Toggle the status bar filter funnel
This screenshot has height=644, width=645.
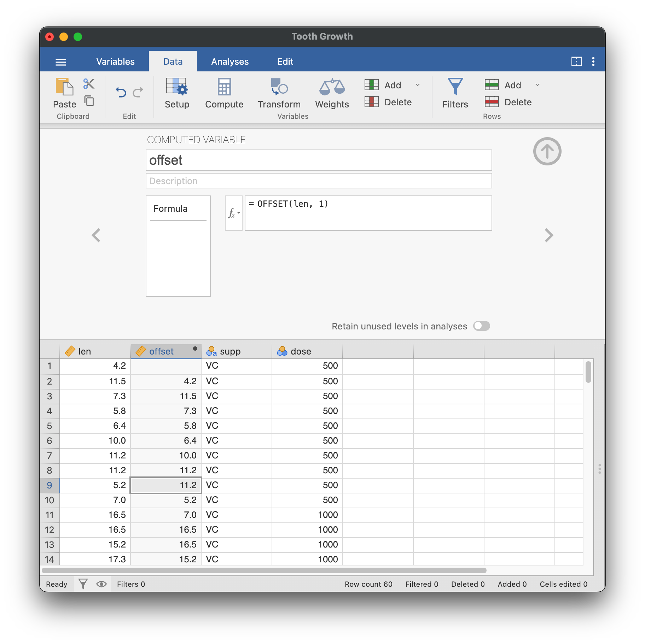(x=83, y=584)
